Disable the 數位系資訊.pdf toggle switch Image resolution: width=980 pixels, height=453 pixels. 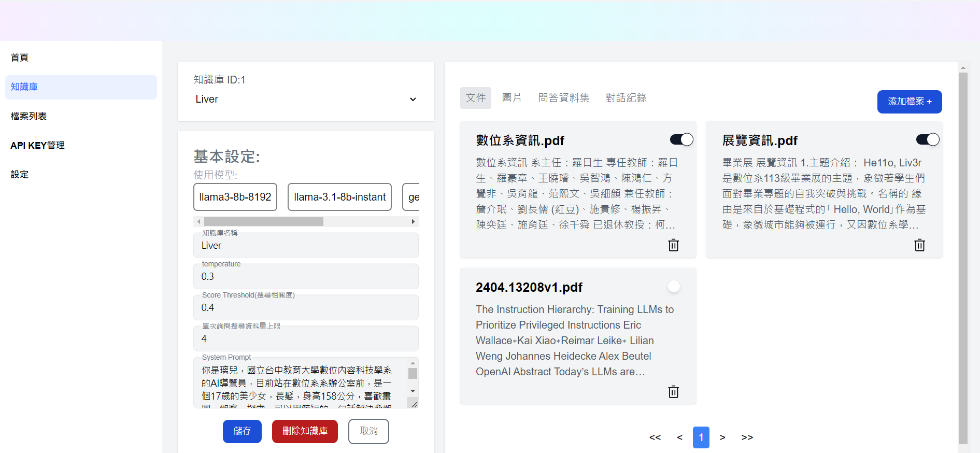681,139
